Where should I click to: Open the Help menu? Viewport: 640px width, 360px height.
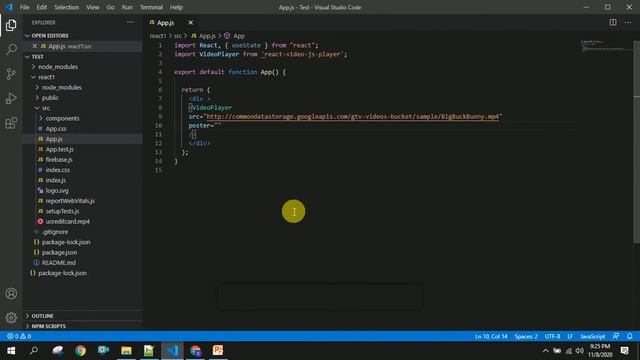pos(176,7)
